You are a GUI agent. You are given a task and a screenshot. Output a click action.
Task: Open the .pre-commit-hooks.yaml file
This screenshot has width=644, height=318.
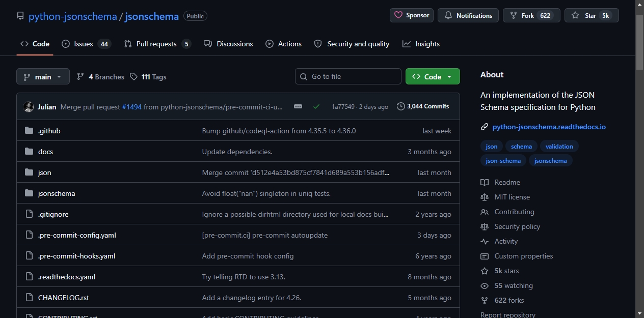tap(77, 256)
